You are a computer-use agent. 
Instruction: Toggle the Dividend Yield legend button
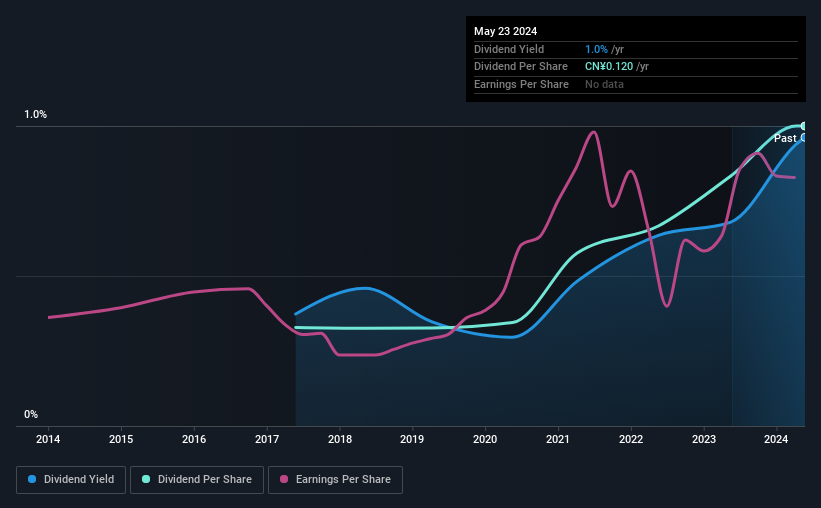click(71, 480)
